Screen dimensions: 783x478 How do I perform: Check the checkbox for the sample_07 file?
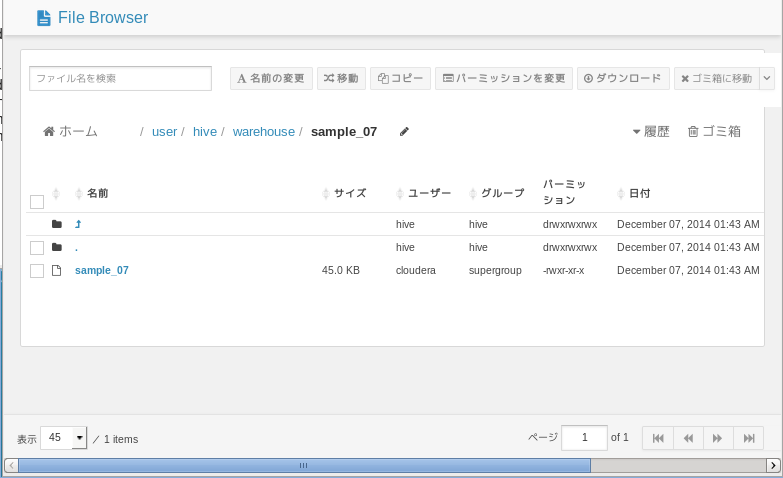[37, 271]
